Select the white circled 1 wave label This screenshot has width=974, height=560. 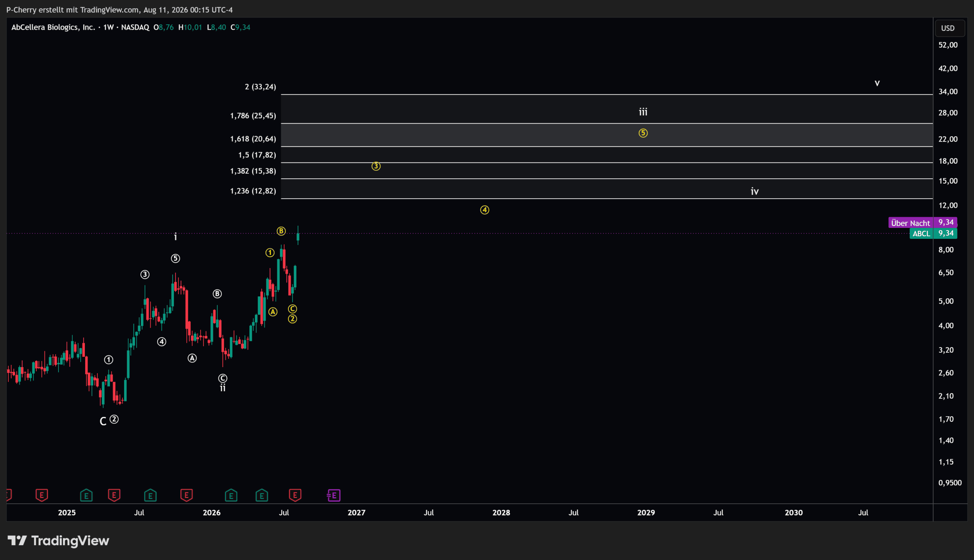point(108,360)
